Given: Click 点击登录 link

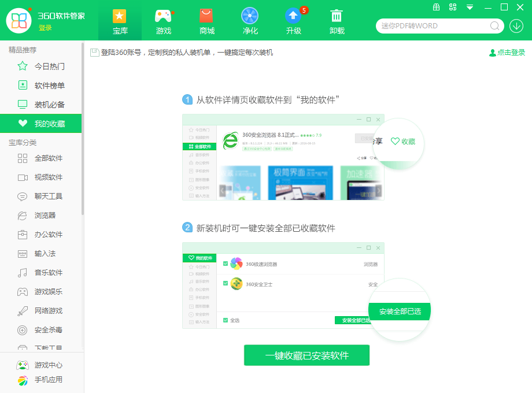Looking at the screenshot, I should click(507, 53).
